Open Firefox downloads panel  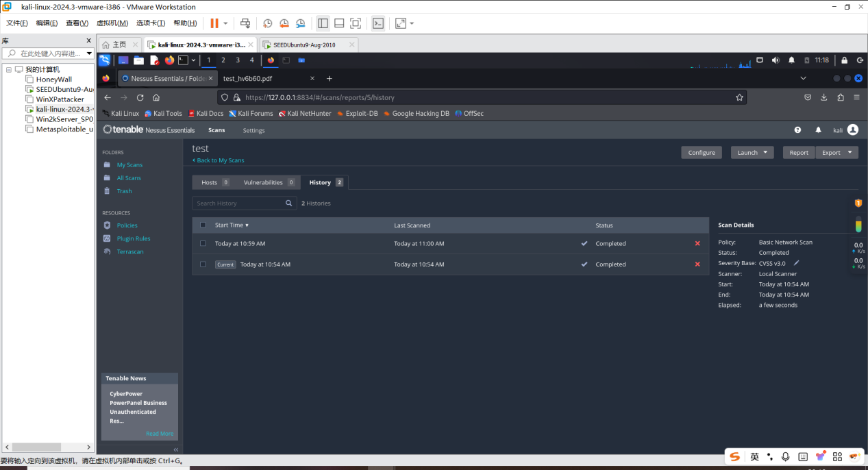click(824, 97)
